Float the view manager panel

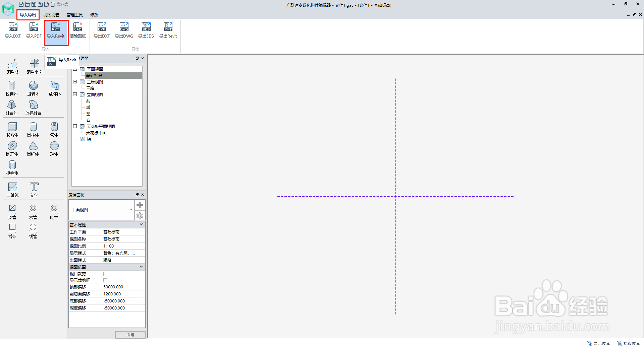click(137, 58)
